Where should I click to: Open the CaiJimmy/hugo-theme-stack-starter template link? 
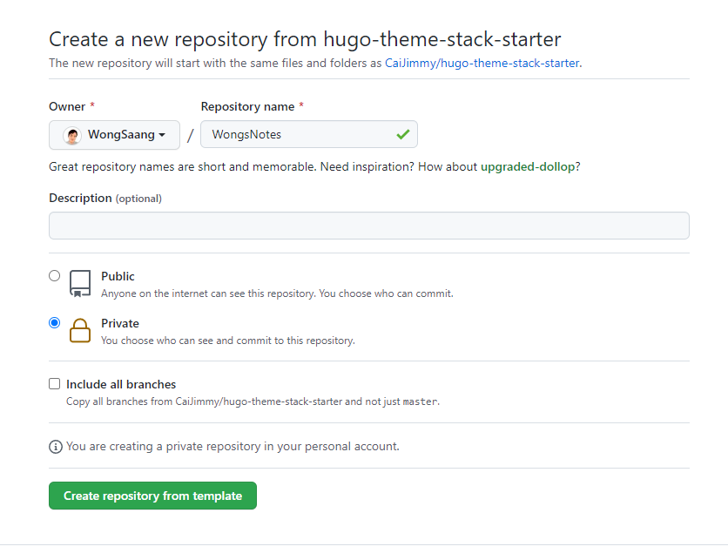[x=482, y=63]
